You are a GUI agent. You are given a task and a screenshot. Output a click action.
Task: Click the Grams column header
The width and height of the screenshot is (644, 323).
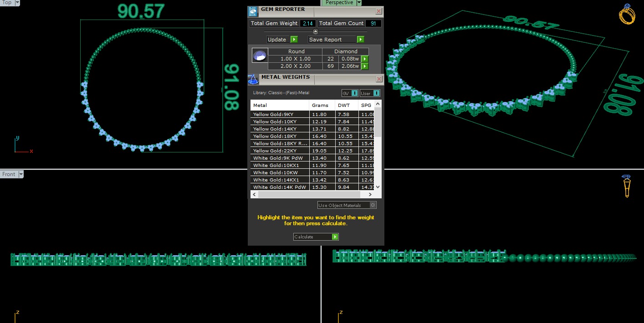pyautogui.click(x=322, y=105)
